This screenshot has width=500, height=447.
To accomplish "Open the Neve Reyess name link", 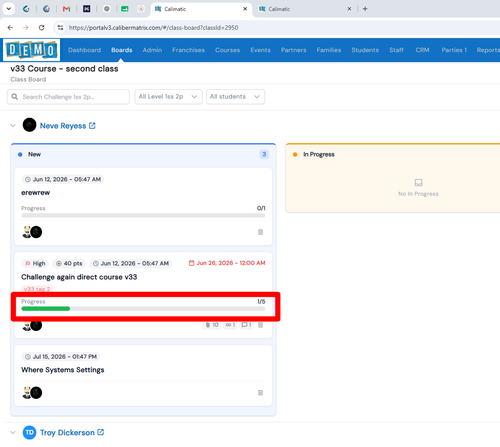I will click(x=63, y=126).
